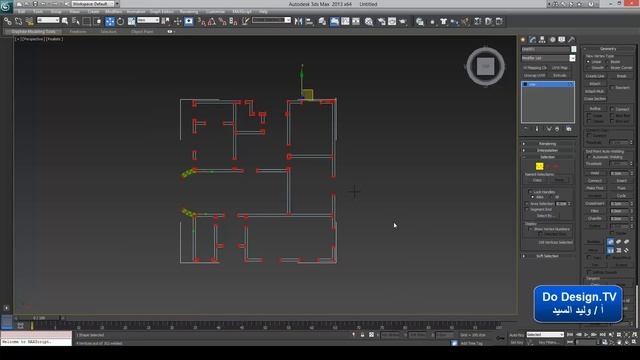Activate the Select and Move tool
The width and height of the screenshot is (640, 360).
pyautogui.click(x=110, y=21)
